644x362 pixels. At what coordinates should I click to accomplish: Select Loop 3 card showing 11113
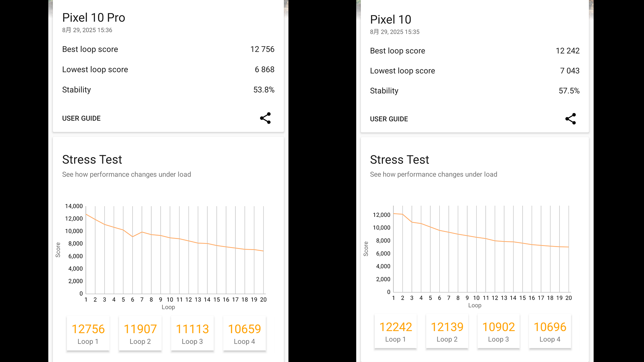(x=192, y=333)
